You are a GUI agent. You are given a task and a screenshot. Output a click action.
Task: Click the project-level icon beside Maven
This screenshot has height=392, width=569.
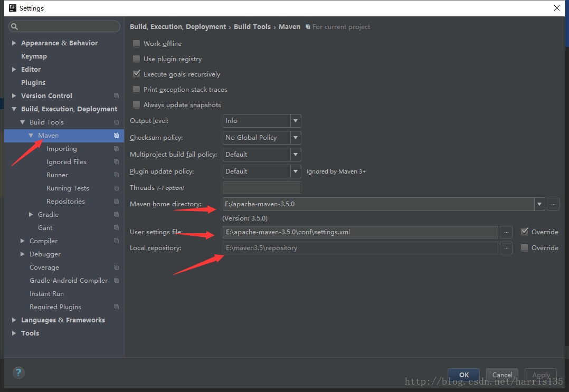tap(117, 135)
